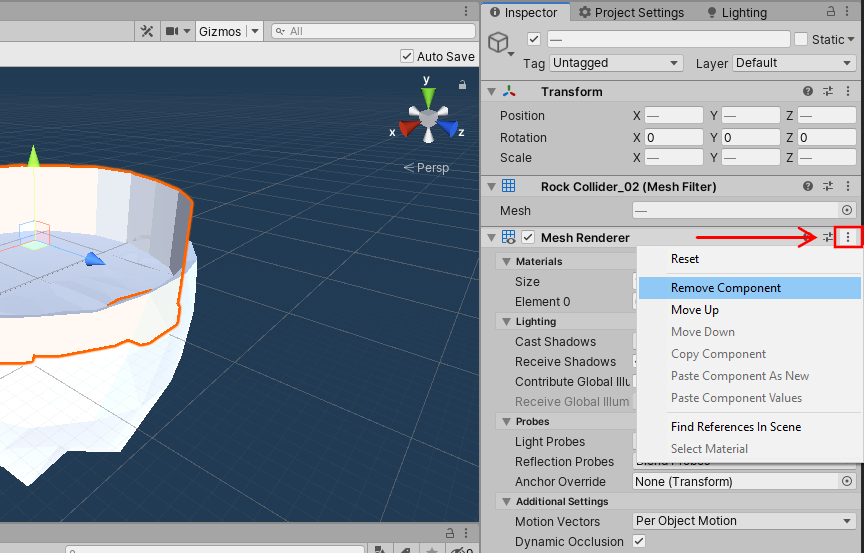
Task: Toggle the Auto Save checkbox
Action: (407, 57)
